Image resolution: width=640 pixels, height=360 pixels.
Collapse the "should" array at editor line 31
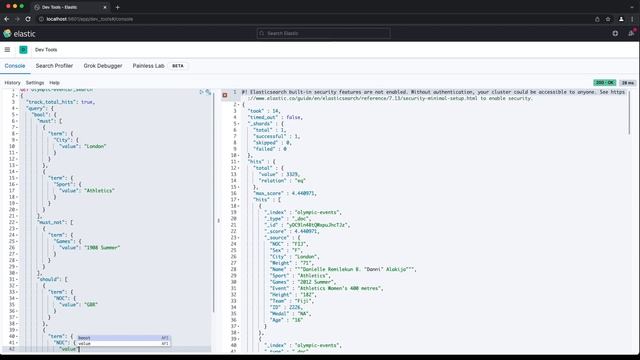click(17, 280)
